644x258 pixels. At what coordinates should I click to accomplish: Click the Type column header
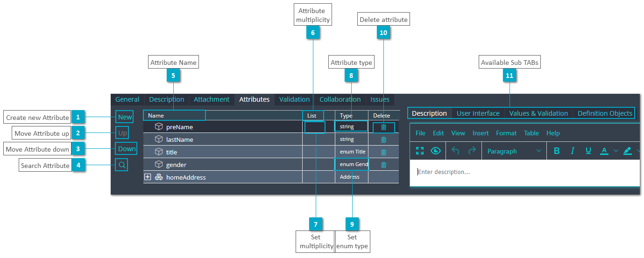[352, 115]
